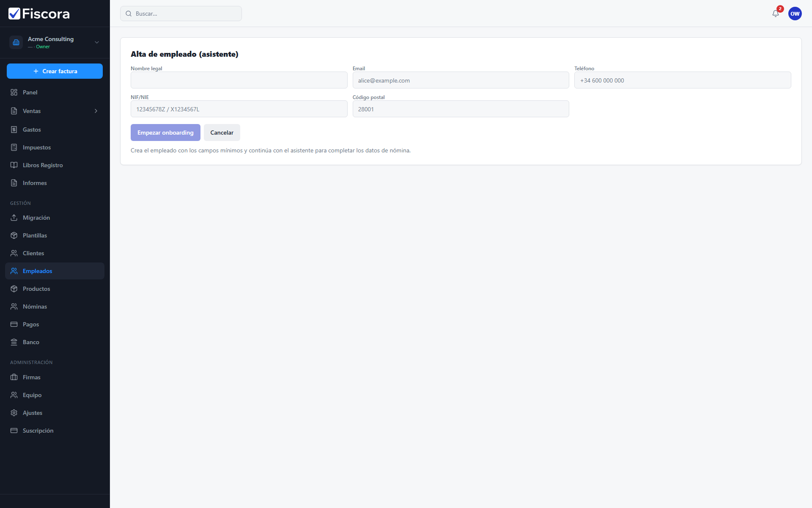
Task: Click the Fiscora checkmark logo icon
Action: [14, 14]
